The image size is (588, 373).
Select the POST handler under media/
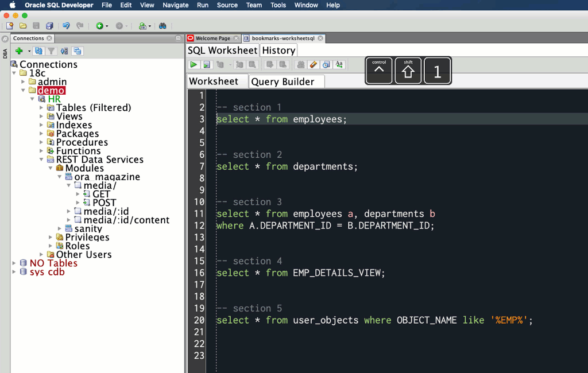105,203
